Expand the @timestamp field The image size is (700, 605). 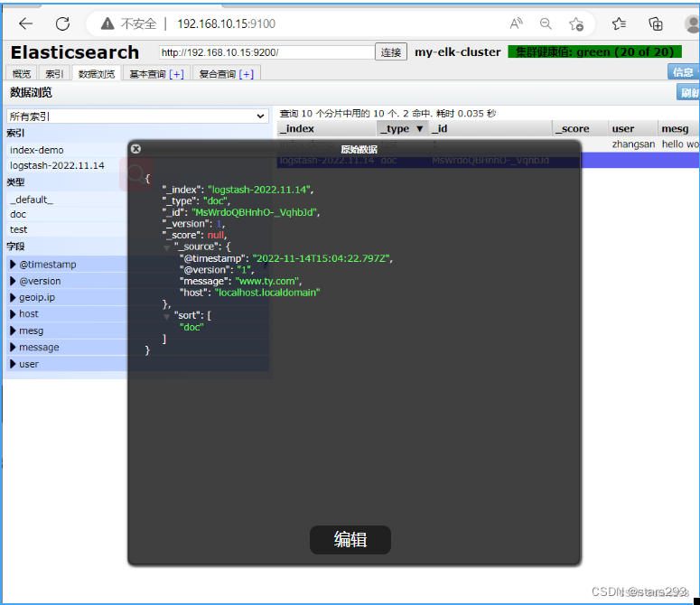coord(13,265)
